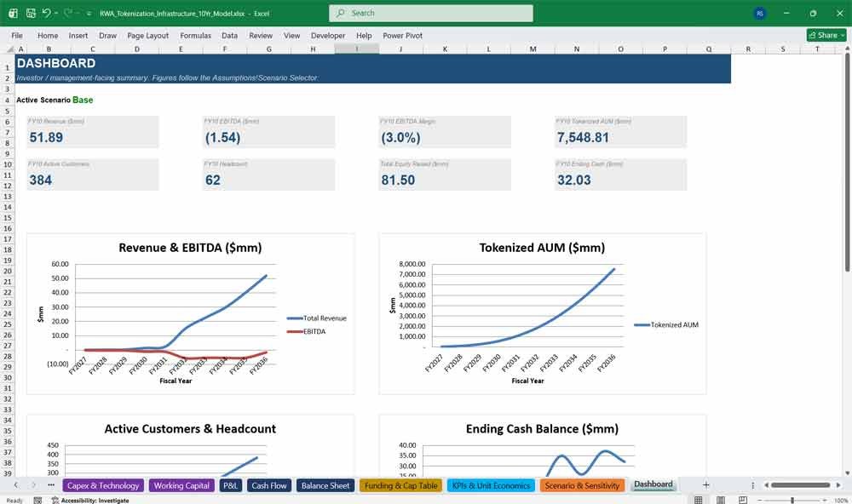The height and width of the screenshot is (504, 852).
Task: Click the EBITDA margin value (3.0%)
Action: pyautogui.click(x=400, y=137)
